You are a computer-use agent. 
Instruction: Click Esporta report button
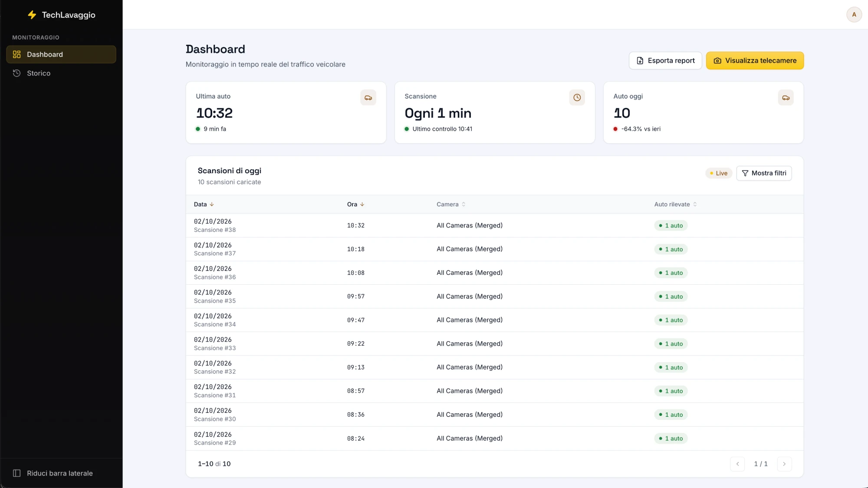pos(665,60)
